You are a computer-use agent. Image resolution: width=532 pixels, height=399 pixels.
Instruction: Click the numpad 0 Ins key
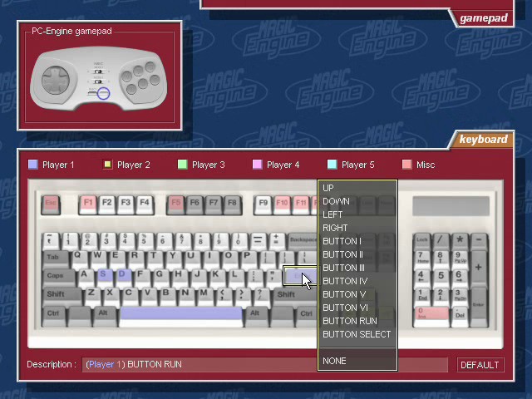coord(431,316)
